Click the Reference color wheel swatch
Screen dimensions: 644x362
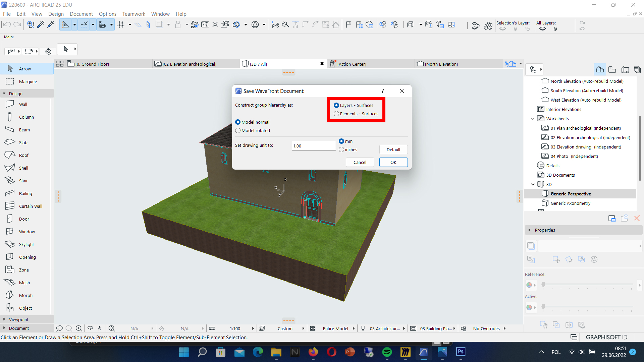click(529, 285)
